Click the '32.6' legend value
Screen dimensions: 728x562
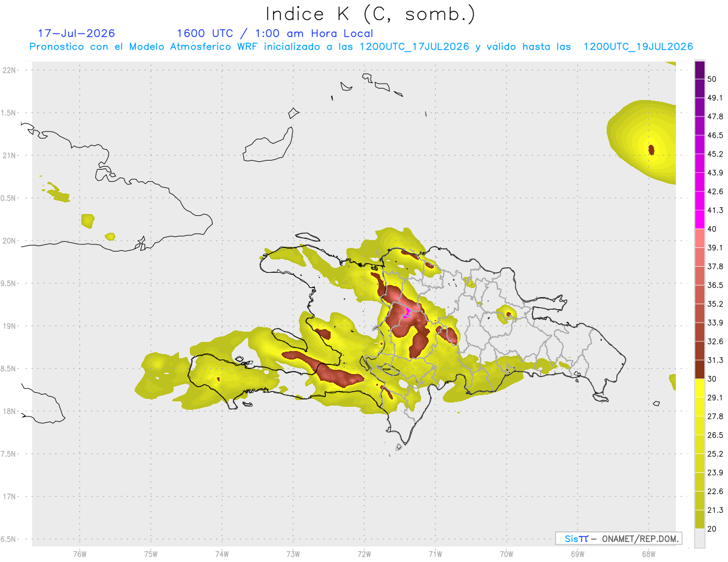point(715,341)
